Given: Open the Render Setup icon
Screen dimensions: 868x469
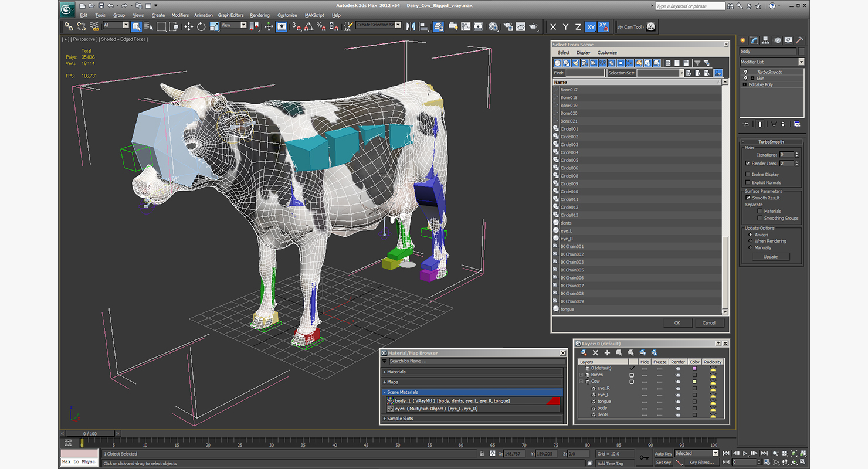Looking at the screenshot, I should [508, 26].
